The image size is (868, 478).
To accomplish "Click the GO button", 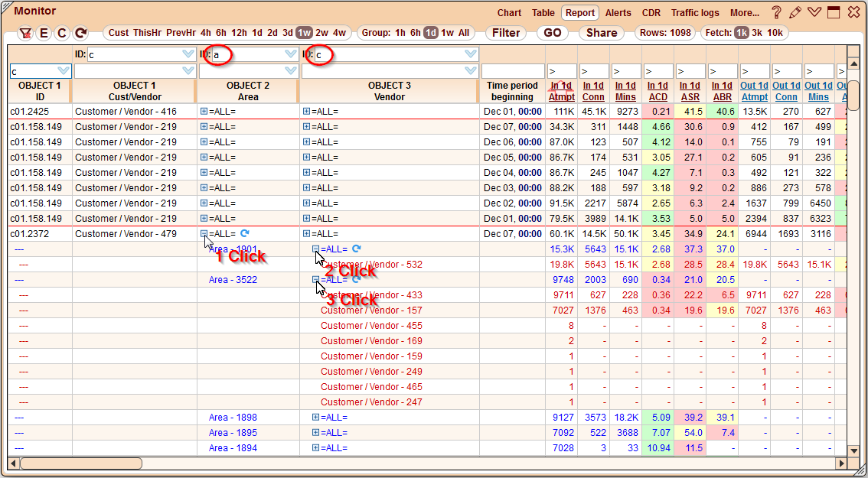I will pos(552,33).
